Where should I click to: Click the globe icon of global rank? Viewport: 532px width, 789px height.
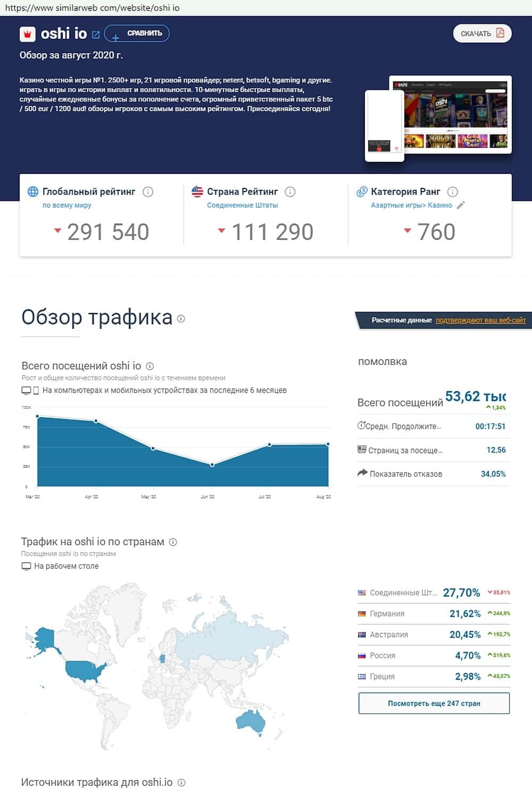pos(33,192)
